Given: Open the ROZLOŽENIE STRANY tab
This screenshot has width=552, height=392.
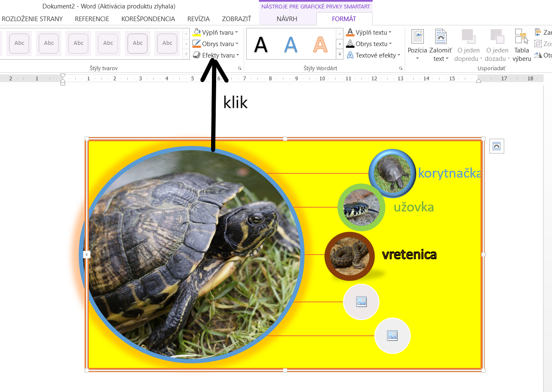Looking at the screenshot, I should [32, 19].
